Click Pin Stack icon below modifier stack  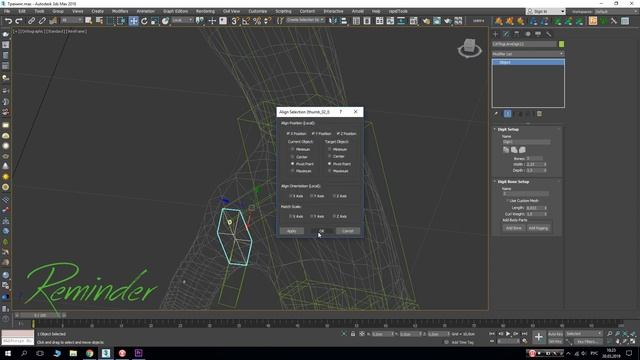click(496, 114)
